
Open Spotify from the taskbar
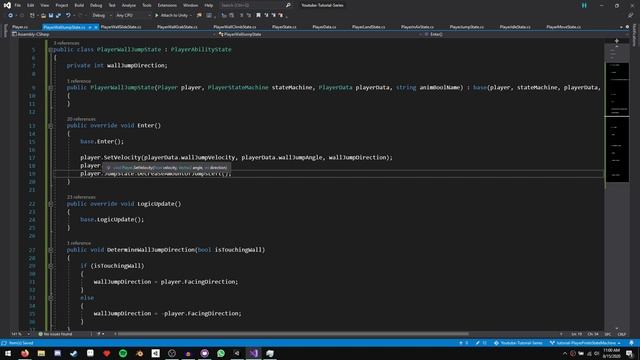123,353
